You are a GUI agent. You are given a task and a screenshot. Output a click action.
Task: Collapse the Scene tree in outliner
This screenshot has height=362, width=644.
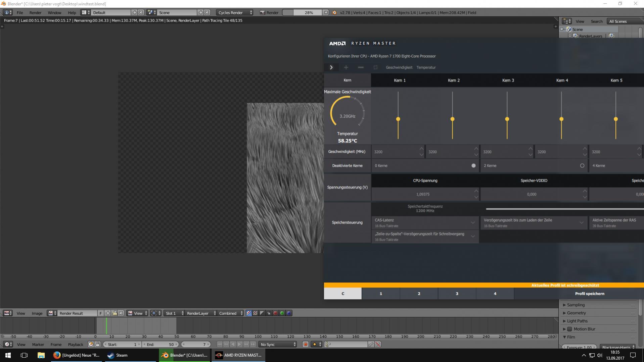[x=562, y=29]
